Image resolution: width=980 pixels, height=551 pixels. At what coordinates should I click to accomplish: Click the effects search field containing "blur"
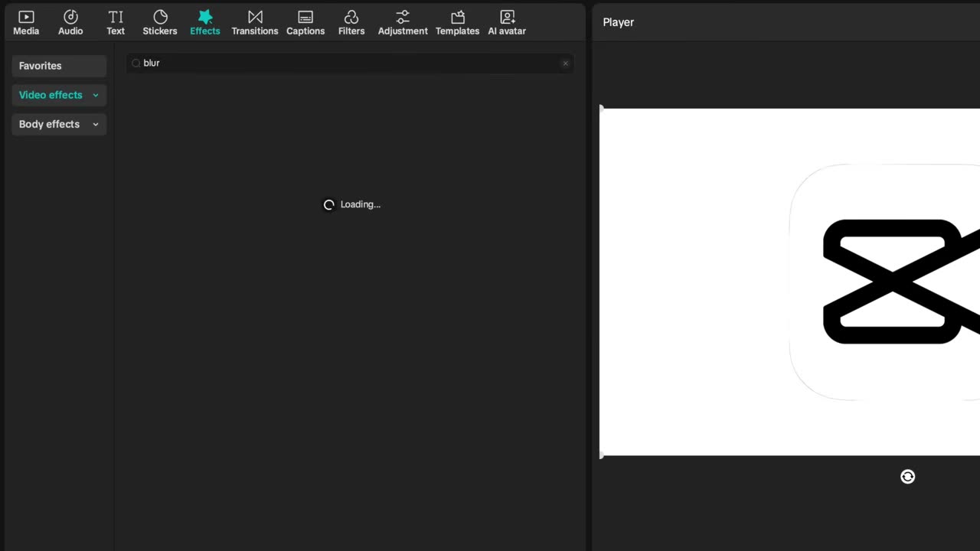[x=350, y=63]
